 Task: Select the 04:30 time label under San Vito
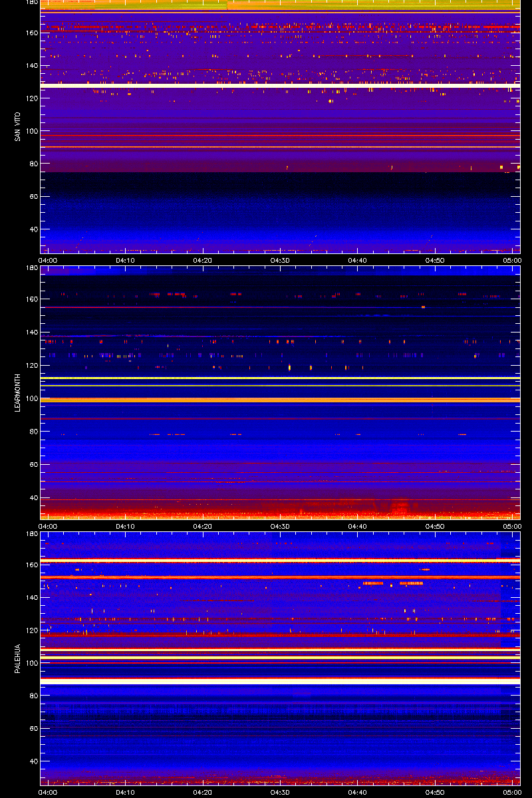pos(281,260)
